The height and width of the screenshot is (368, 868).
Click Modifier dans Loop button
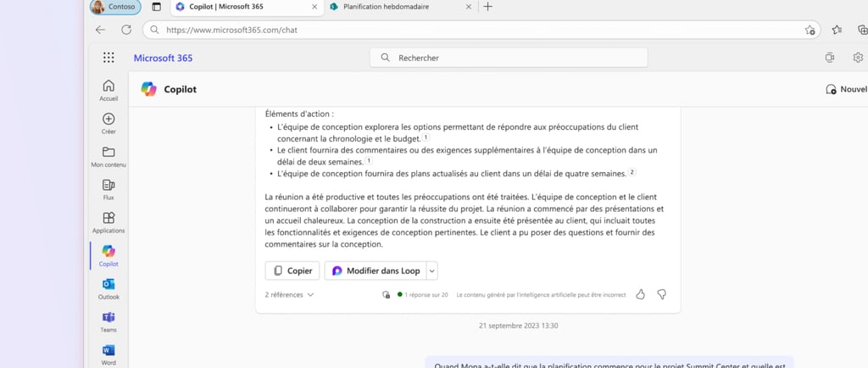pos(375,270)
